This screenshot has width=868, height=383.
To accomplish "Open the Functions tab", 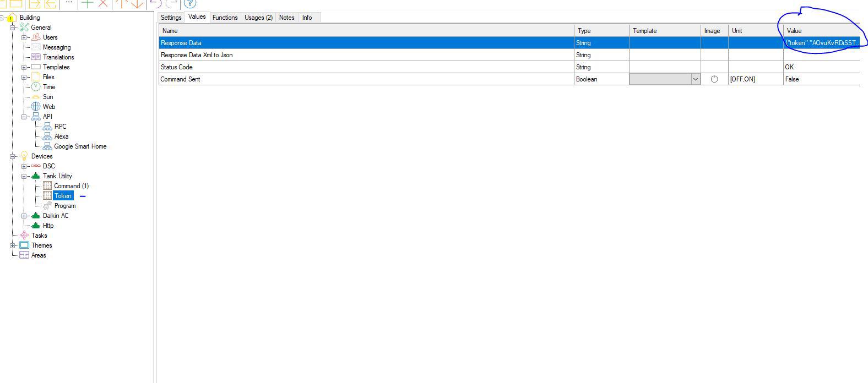I will coord(225,18).
